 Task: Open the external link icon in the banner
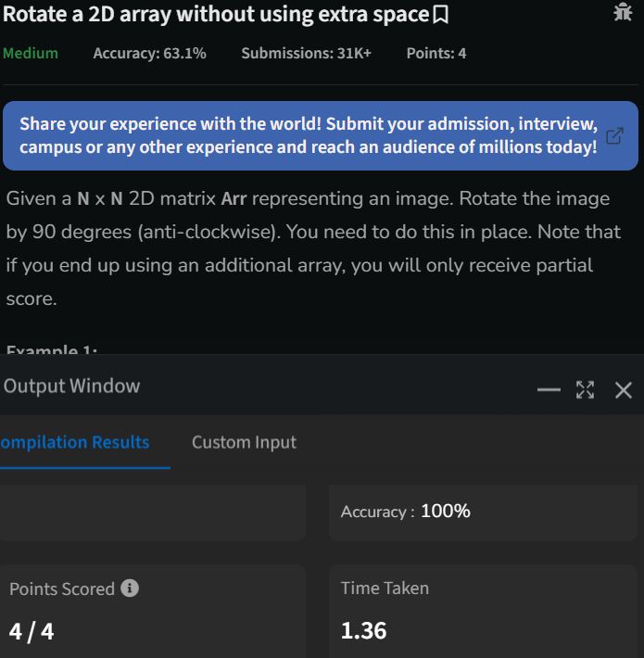614,136
